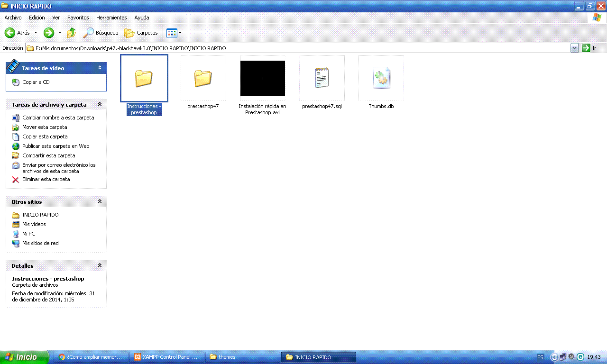Click the Mover esta carpeta link
This screenshot has width=607, height=364.
(45, 127)
